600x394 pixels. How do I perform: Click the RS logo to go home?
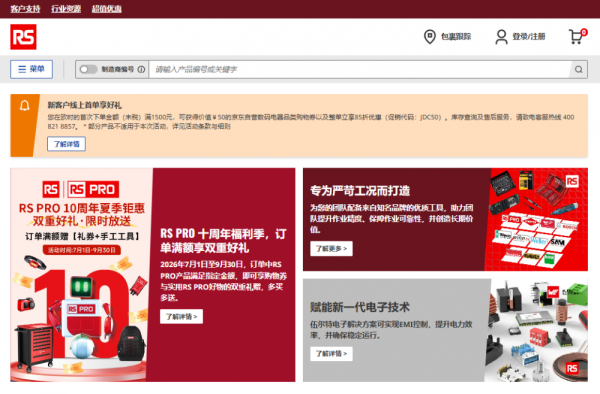(23, 37)
